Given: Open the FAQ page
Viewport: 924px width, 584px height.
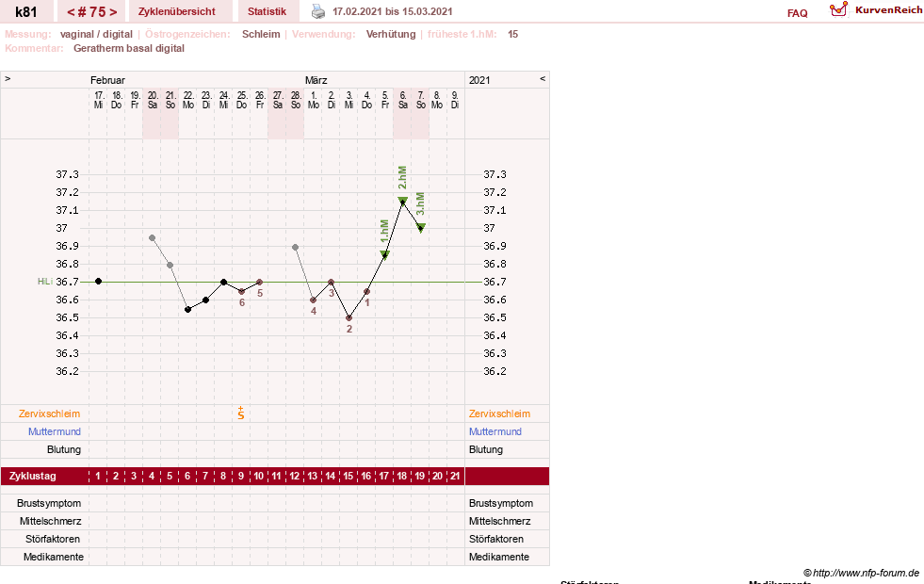Looking at the screenshot, I should tap(797, 13).
